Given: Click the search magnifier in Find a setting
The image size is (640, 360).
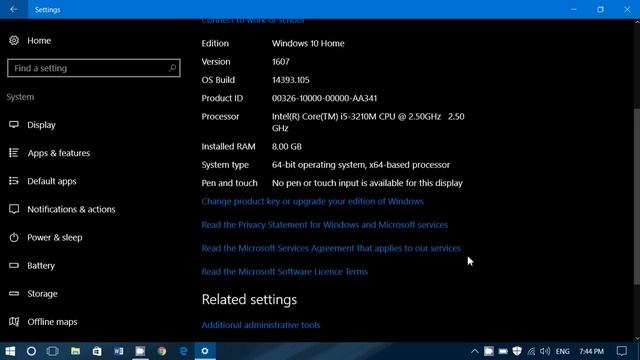Looking at the screenshot, I should click(x=172, y=68).
